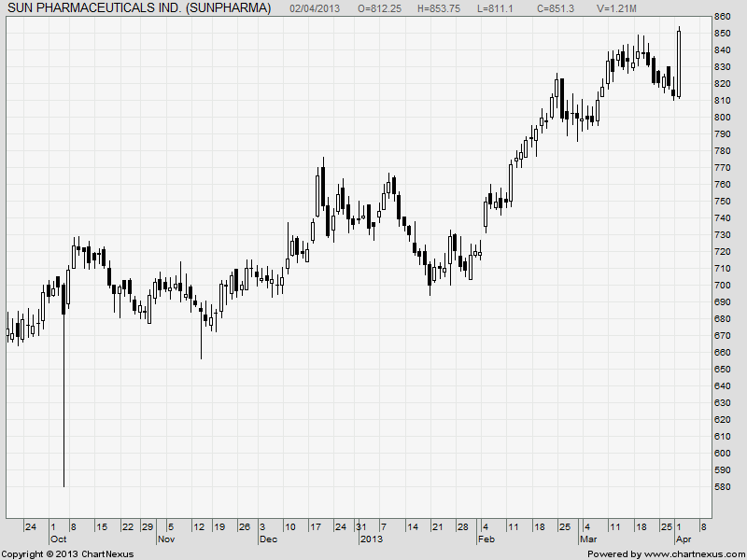Click the Copyright © 2013 ChartNexus text
This screenshot has height=560, width=747.
67,554
